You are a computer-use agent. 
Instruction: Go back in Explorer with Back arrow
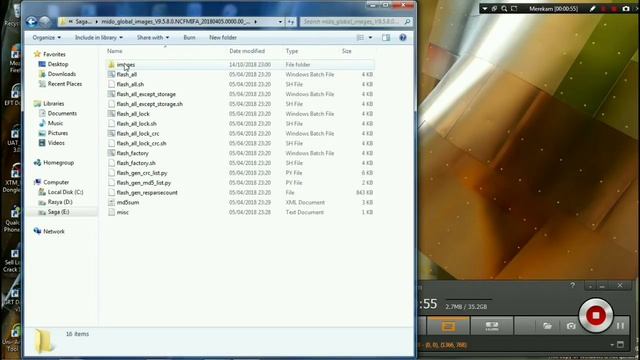pos(31,22)
